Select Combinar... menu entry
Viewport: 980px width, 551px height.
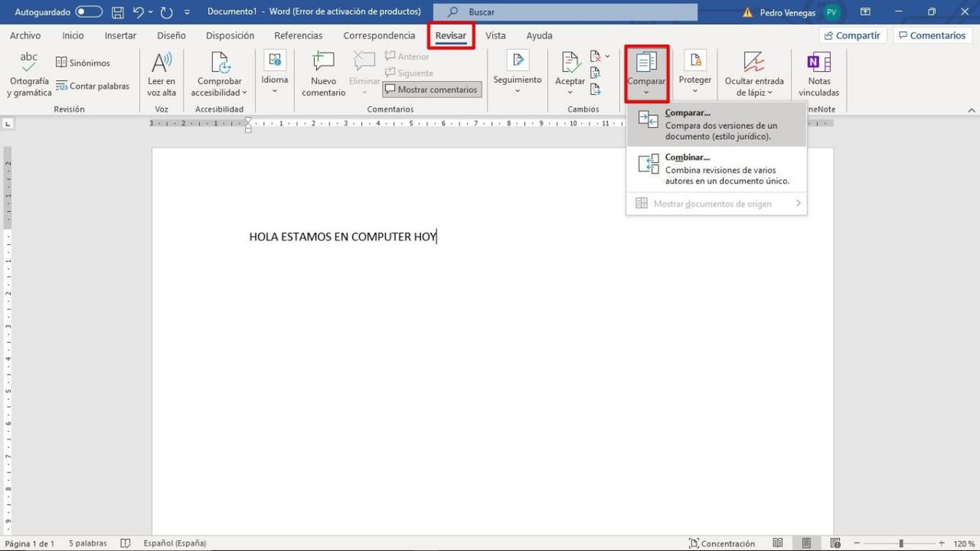click(716, 169)
